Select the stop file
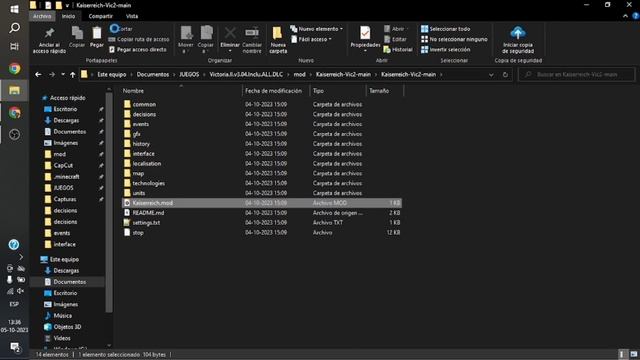This screenshot has height=360, width=640. tap(262, 233)
